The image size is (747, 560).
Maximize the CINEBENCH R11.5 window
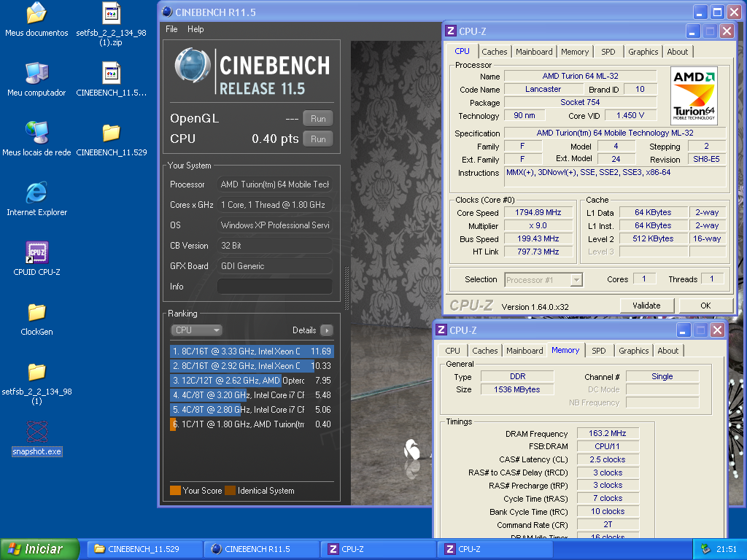point(717,12)
